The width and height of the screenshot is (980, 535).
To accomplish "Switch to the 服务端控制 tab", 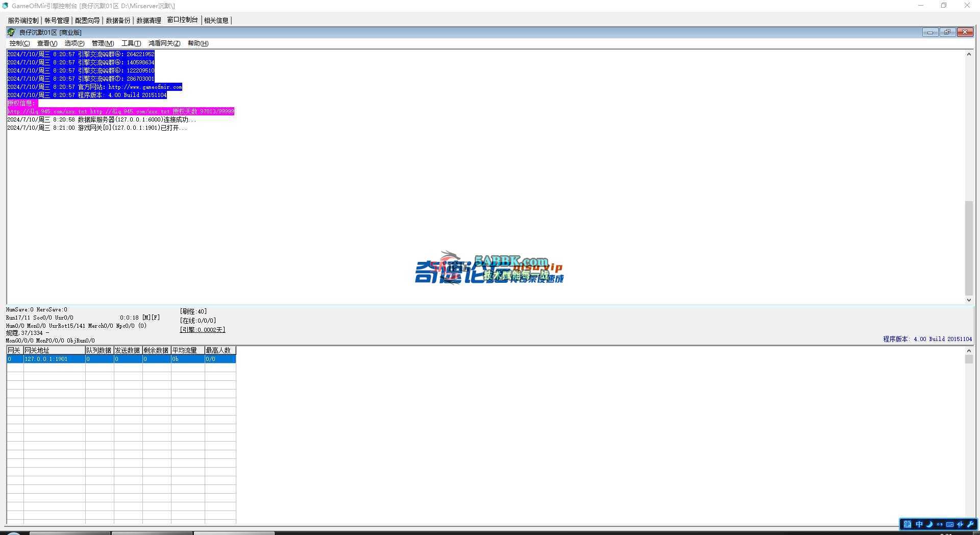I will pyautogui.click(x=23, y=20).
